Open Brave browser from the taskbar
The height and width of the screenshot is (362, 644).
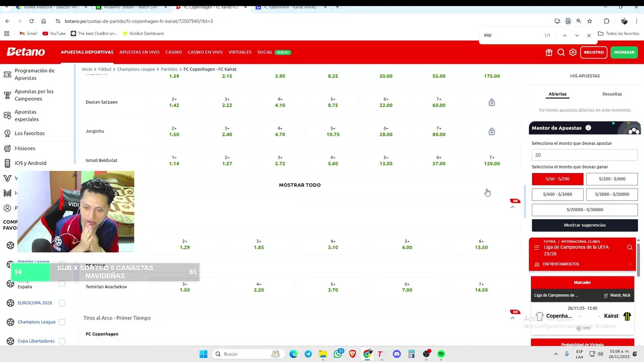click(352, 354)
